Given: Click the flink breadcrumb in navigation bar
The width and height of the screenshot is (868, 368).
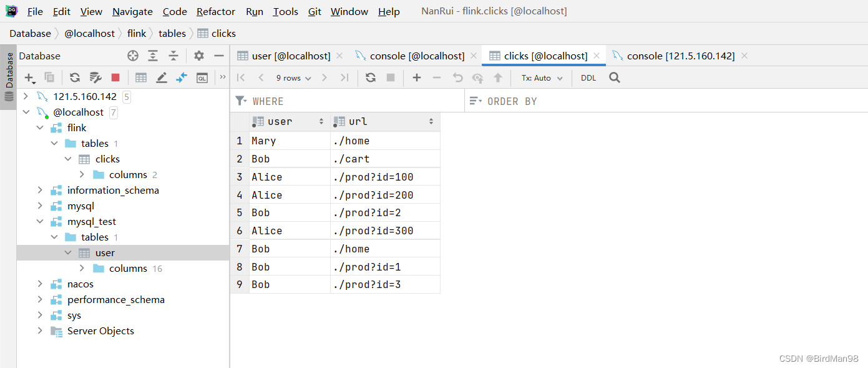Looking at the screenshot, I should click(137, 33).
